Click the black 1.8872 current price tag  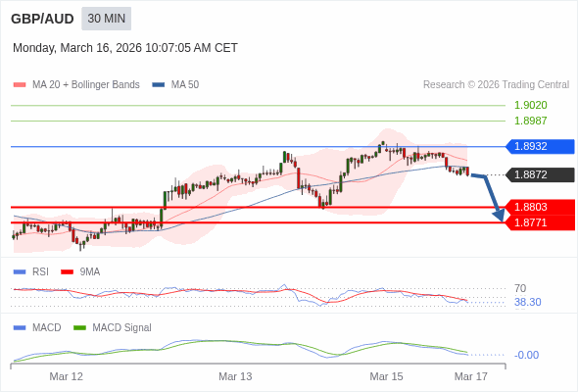(540, 174)
